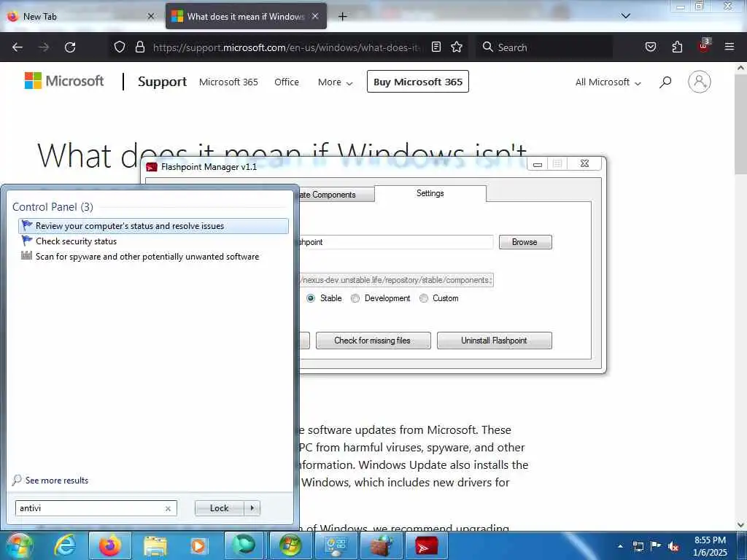Viewport: 747px width, 560px height.
Task: Go back in Firefox
Action: [x=18, y=47]
